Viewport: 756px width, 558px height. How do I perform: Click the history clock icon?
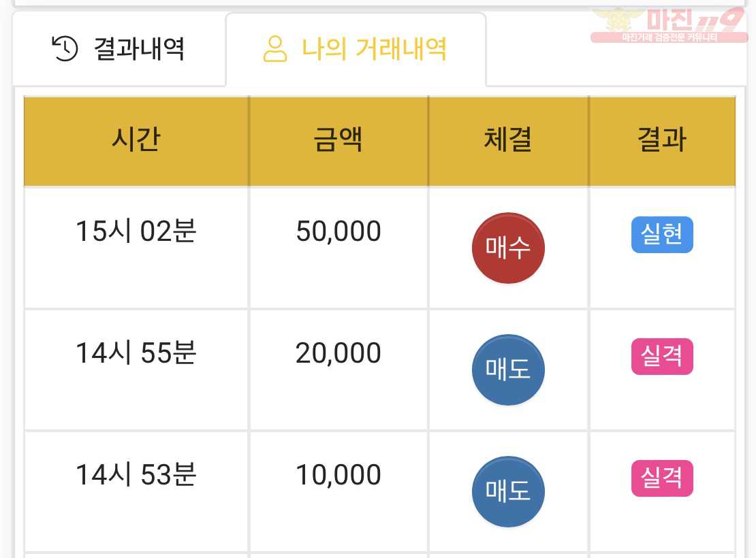point(65,49)
